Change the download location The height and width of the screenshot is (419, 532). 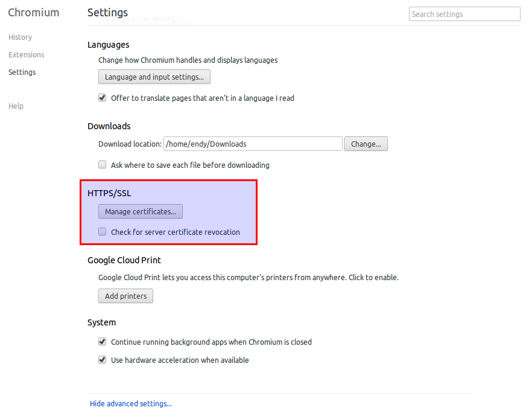pyautogui.click(x=366, y=144)
